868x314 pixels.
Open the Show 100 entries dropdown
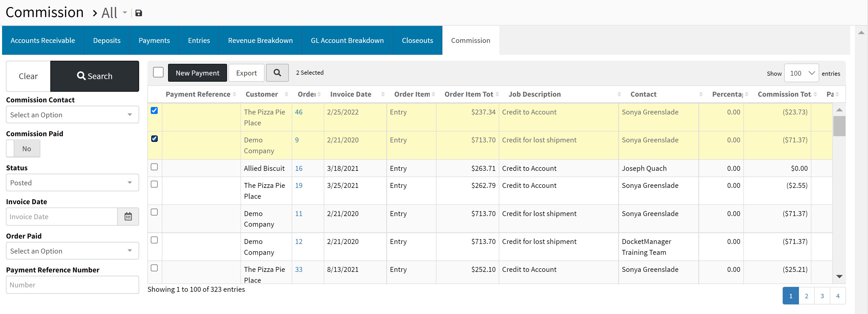(801, 73)
